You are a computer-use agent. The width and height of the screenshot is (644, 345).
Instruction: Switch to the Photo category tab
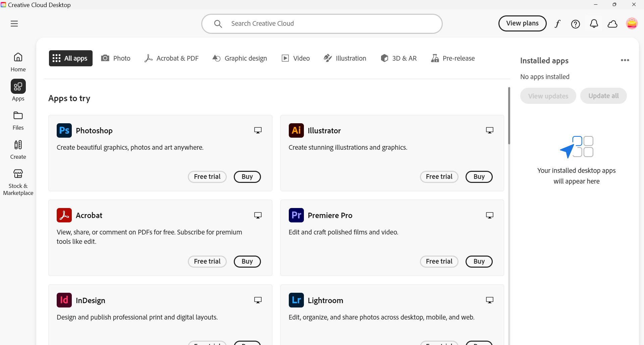(x=116, y=58)
